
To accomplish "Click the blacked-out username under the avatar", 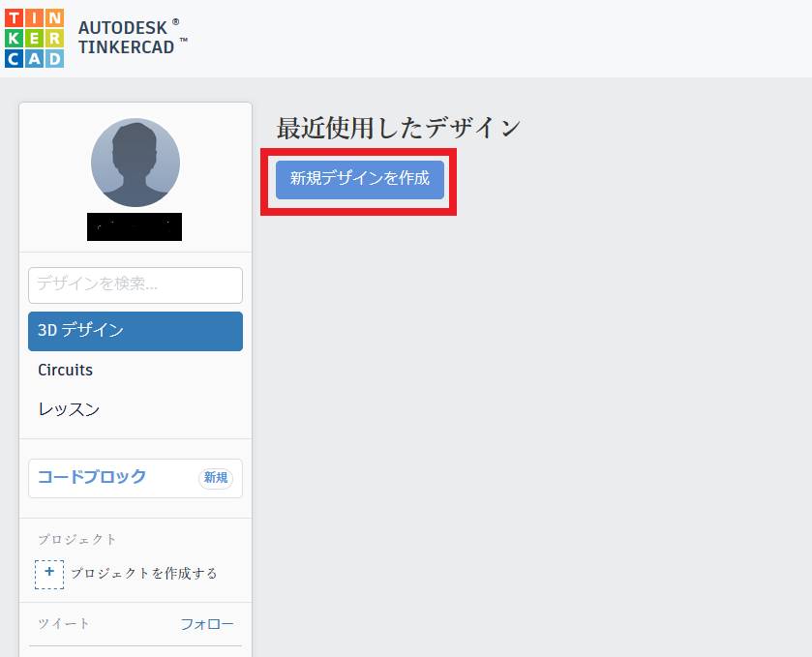I will [135, 226].
